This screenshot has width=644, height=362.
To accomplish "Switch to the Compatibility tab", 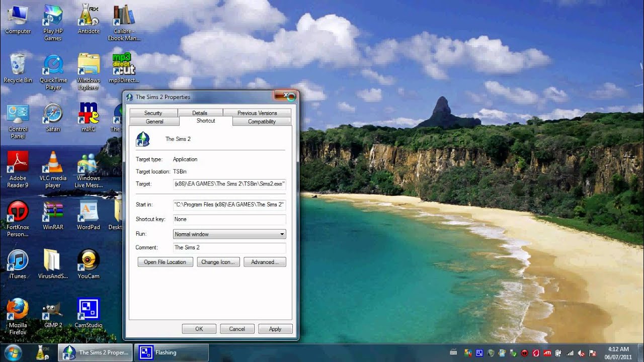I will 262,122.
